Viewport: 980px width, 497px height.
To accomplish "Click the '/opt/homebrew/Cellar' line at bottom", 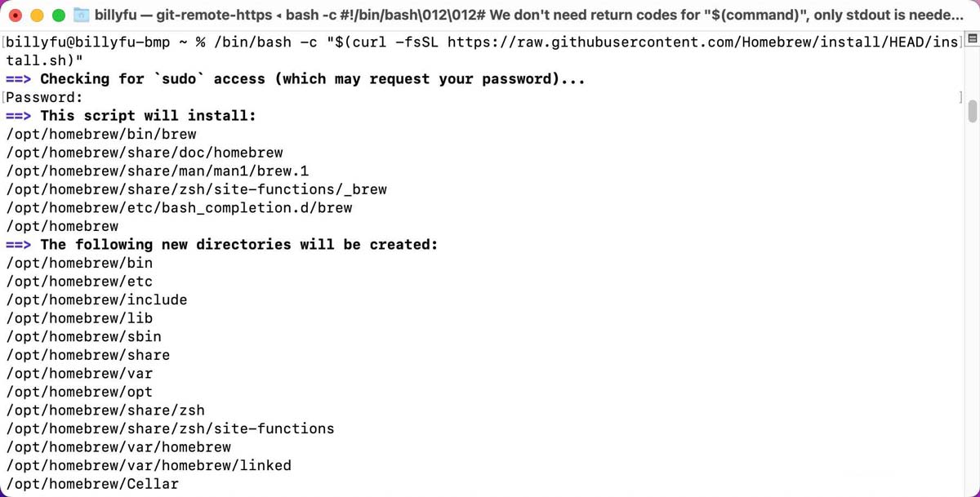I will pyautogui.click(x=92, y=484).
